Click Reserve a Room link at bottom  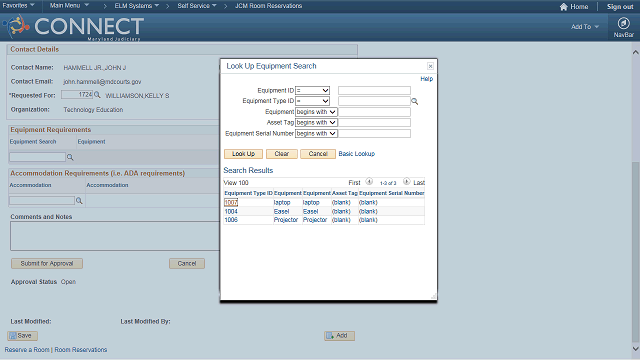pyautogui.click(x=27, y=350)
